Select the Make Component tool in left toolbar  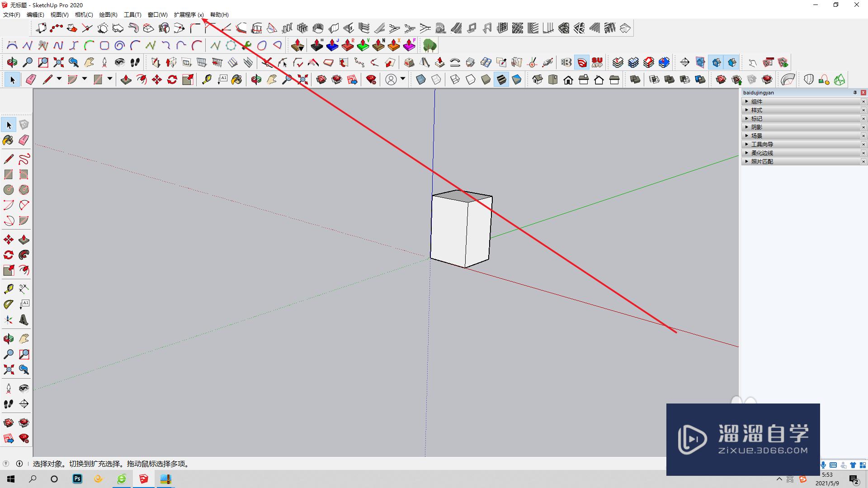24,125
